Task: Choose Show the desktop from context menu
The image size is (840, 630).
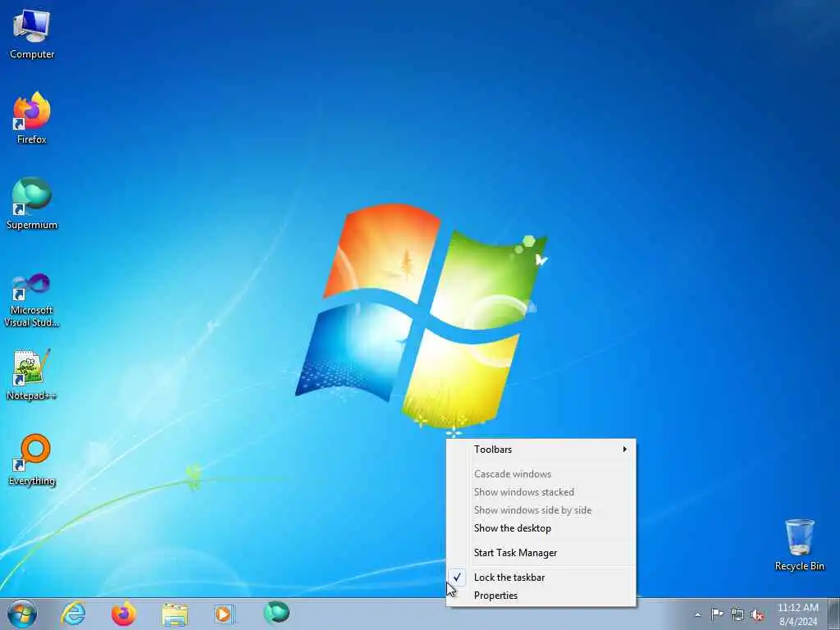Action: click(541, 528)
